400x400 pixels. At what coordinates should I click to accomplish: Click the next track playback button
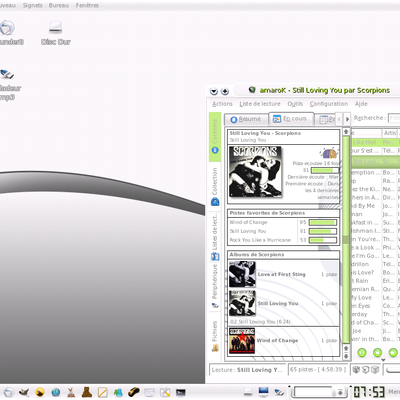pos(393,352)
